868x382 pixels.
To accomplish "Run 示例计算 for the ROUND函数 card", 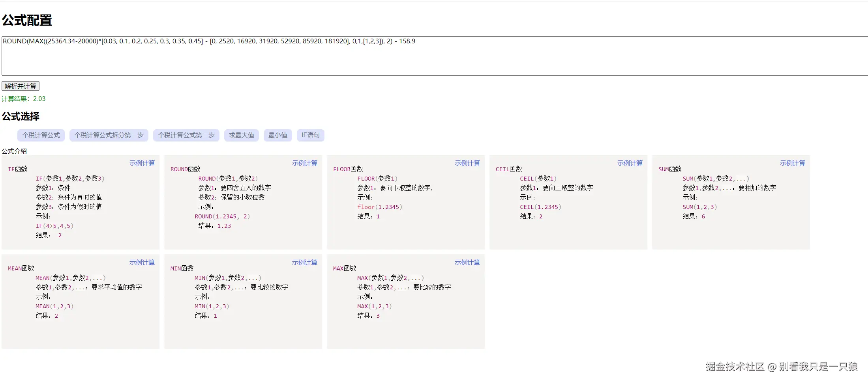I will (305, 163).
